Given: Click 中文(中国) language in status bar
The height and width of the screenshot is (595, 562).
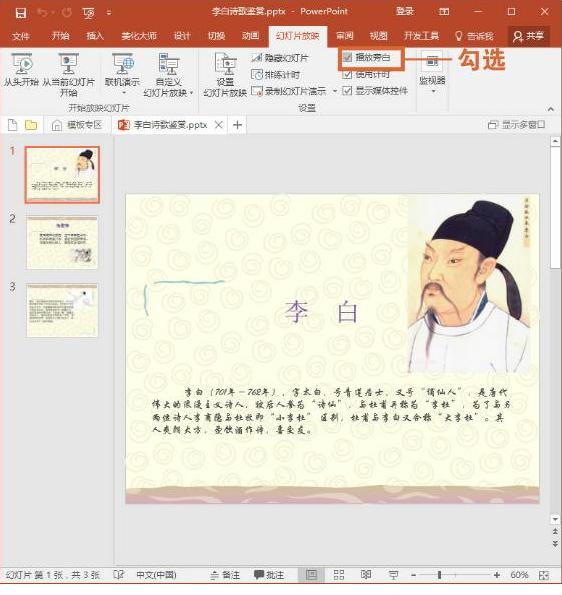Looking at the screenshot, I should click(x=156, y=575).
